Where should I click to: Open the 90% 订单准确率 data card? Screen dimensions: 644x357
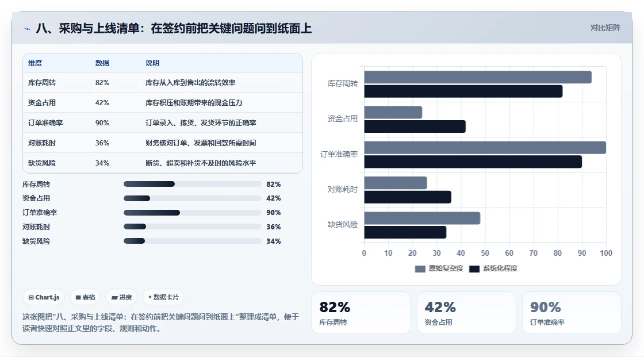coord(572,313)
